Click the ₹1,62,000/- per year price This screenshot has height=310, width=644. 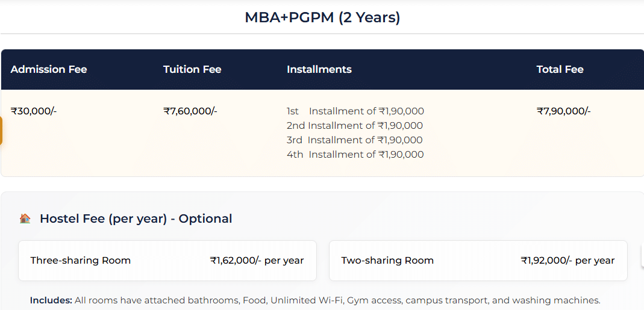pos(257,261)
